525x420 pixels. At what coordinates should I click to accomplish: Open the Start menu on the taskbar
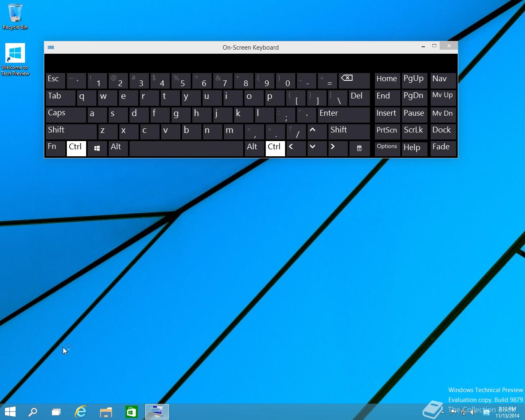pos(10,411)
